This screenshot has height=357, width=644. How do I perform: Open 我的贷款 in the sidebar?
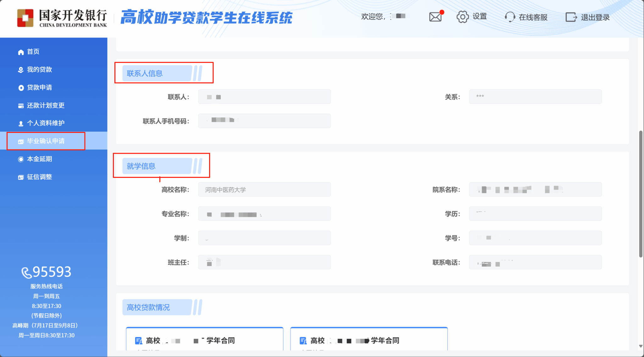tap(39, 70)
